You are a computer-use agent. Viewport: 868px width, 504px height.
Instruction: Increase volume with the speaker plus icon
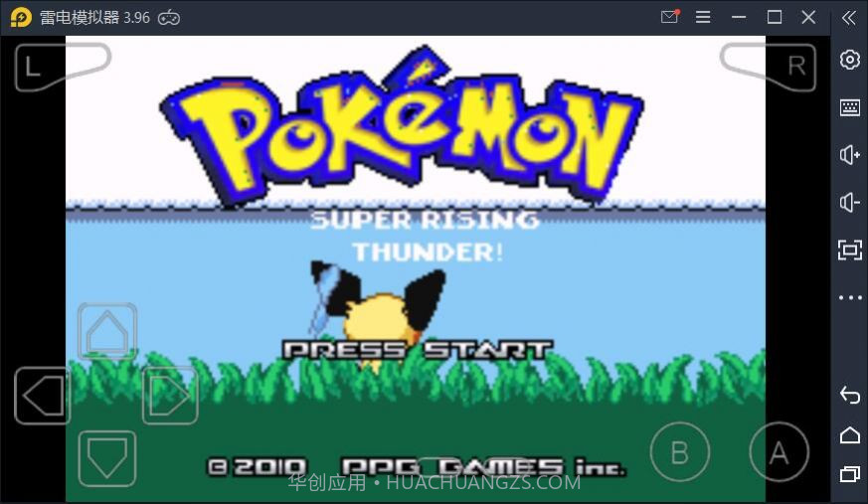(849, 155)
